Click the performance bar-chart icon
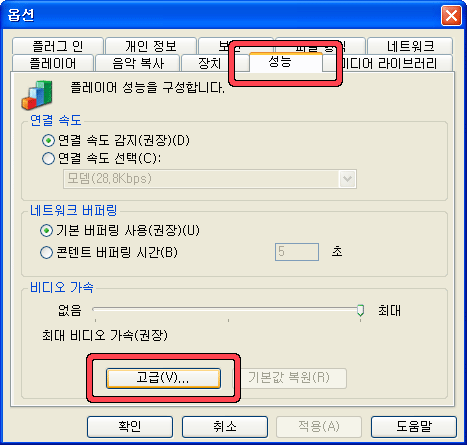 [37, 95]
